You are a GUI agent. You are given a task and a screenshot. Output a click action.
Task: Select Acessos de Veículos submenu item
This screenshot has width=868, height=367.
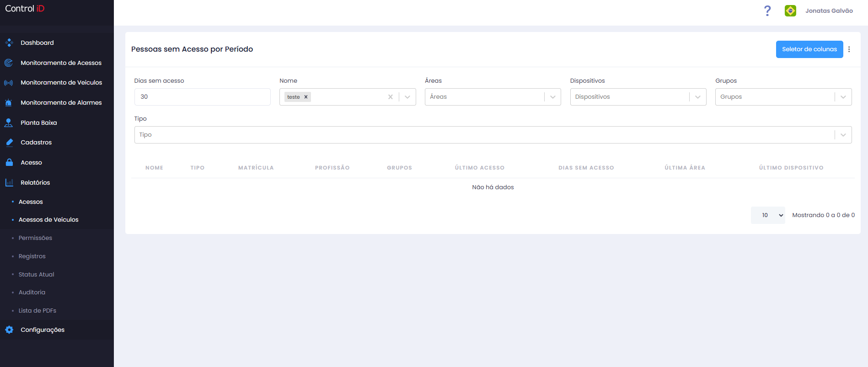tap(48, 220)
